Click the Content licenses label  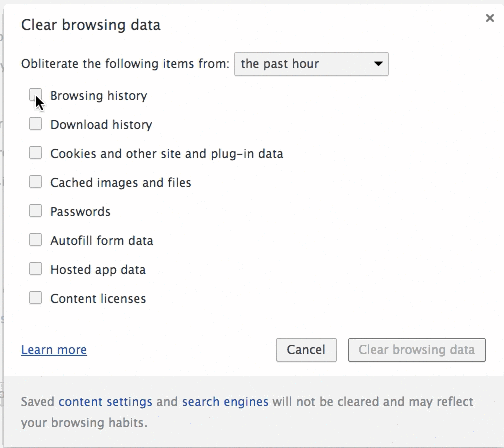(98, 299)
